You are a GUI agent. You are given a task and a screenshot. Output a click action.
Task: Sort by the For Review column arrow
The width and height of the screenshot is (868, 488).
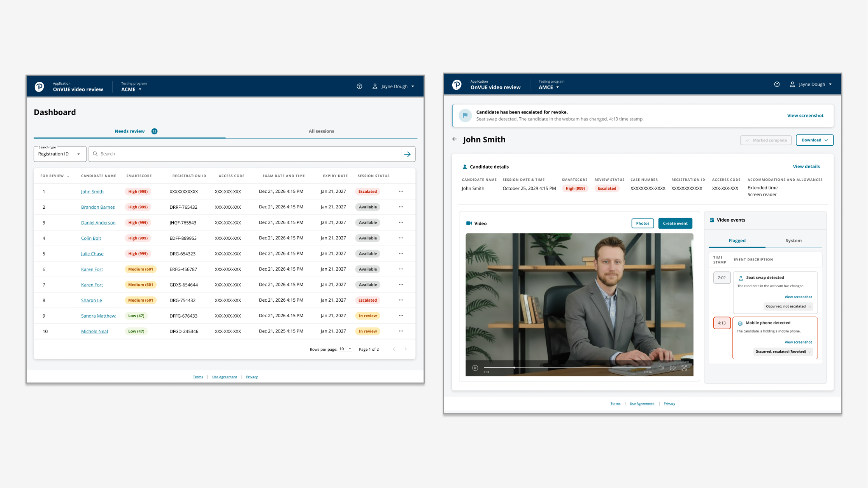(68, 176)
